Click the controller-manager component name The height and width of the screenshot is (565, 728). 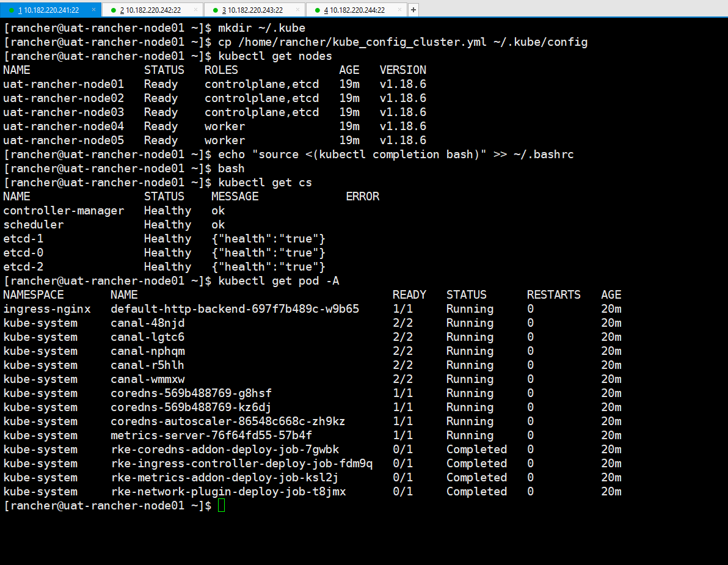click(x=64, y=211)
